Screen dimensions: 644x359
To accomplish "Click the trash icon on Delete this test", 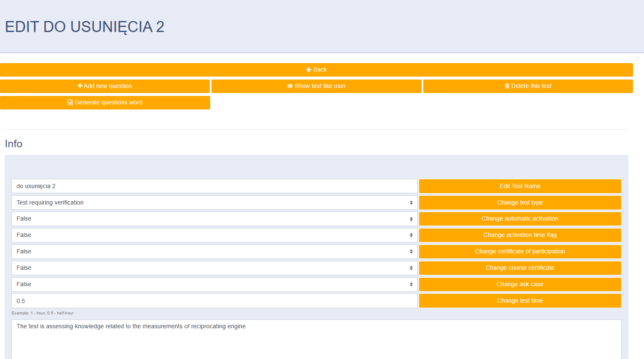I will click(507, 86).
